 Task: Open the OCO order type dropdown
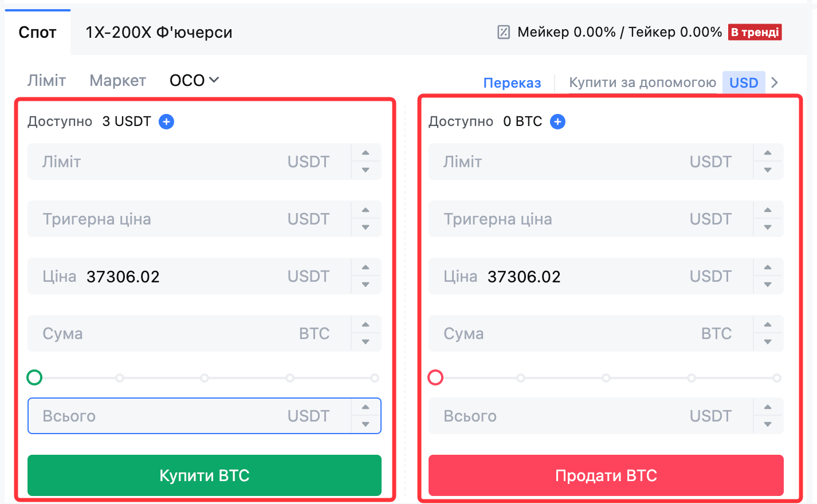(194, 80)
